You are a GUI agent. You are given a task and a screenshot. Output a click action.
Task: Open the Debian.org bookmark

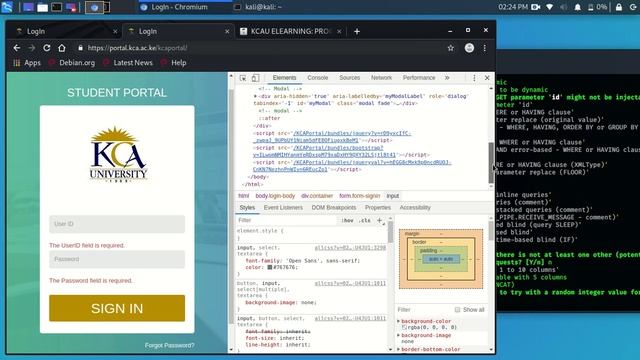click(x=72, y=63)
